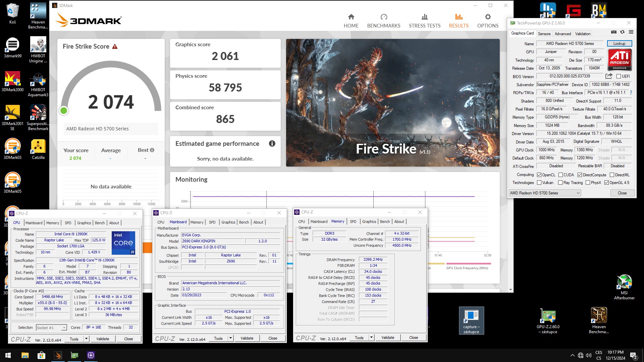Click the CPU-Z taskbar icon
Image resolution: width=644 pixels, height=362 pixels.
pos(91,355)
